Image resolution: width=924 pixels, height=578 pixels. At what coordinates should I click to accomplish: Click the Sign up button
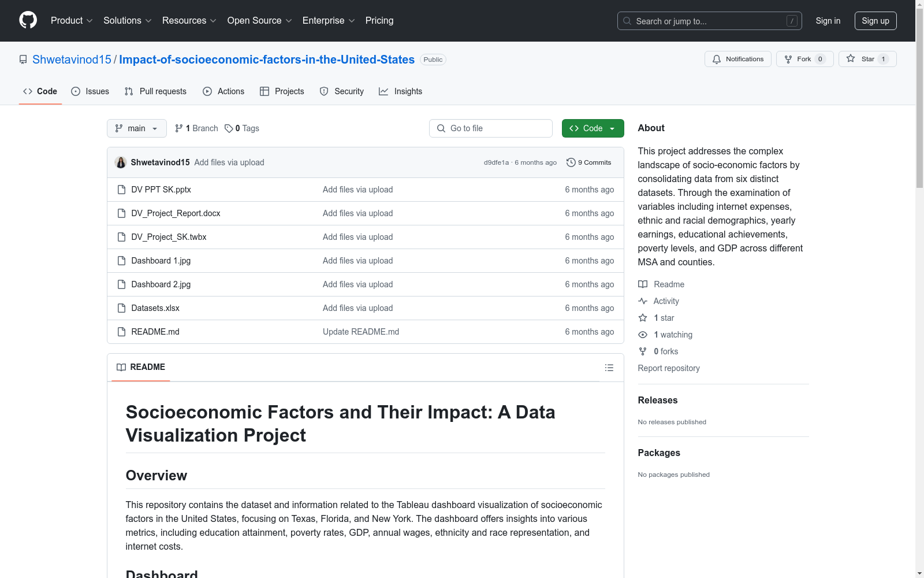(x=875, y=21)
